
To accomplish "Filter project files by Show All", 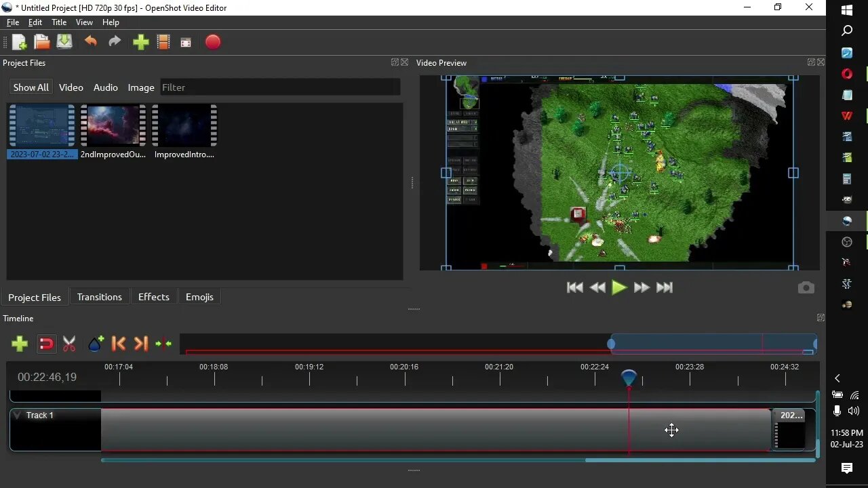I will pos(31,87).
